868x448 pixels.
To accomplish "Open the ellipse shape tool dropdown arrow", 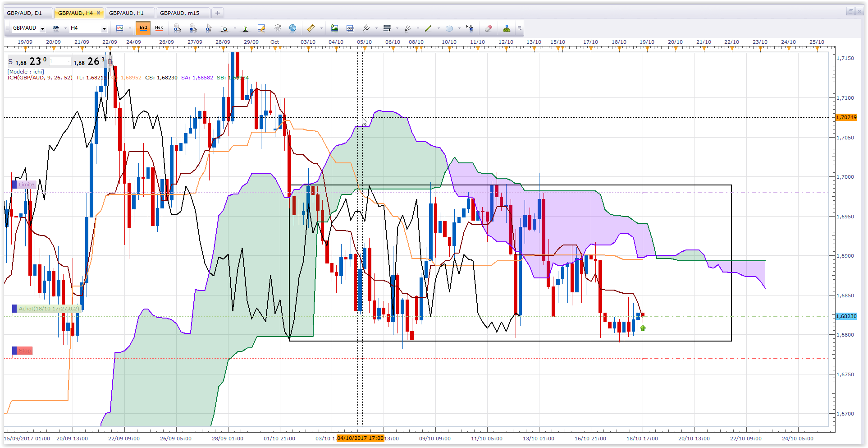I will tap(459, 28).
